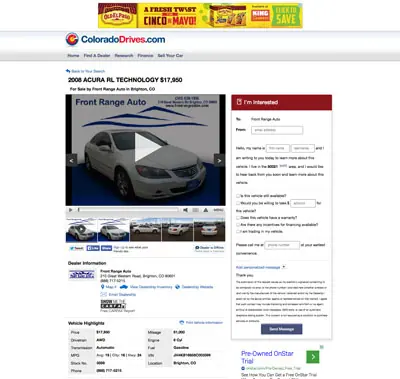Open the Dealership Website link

click(197, 287)
